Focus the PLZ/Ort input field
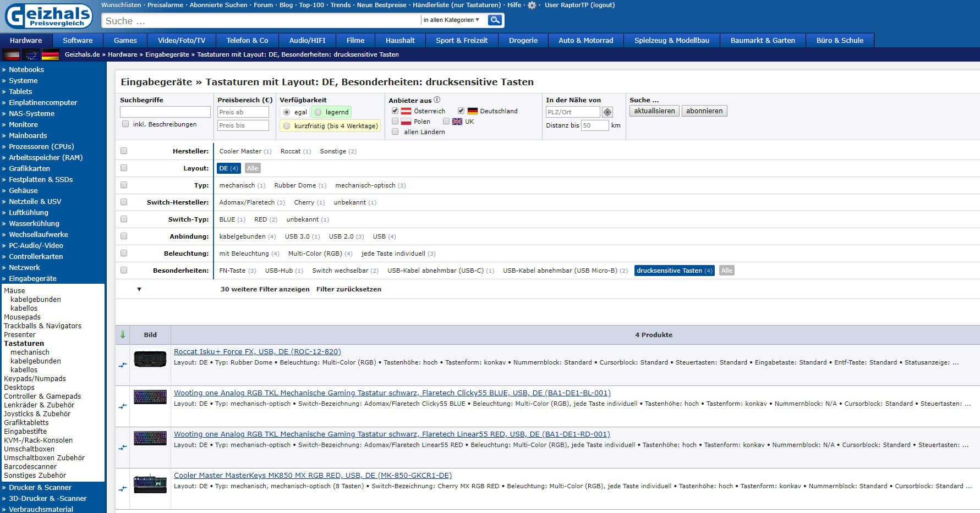 pyautogui.click(x=572, y=112)
